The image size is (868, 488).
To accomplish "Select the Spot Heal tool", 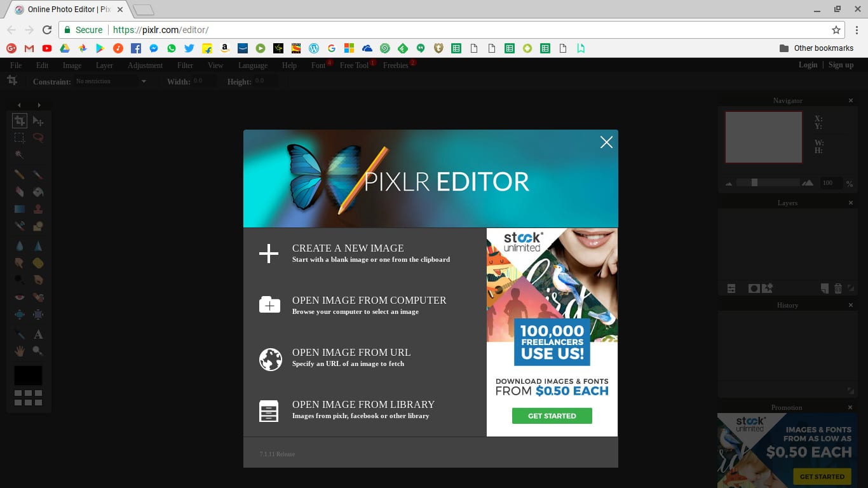I will point(38,297).
